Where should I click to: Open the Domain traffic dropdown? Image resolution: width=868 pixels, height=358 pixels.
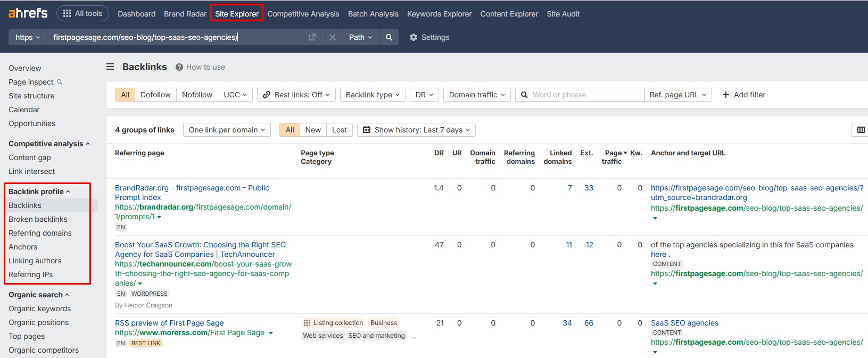pos(477,95)
